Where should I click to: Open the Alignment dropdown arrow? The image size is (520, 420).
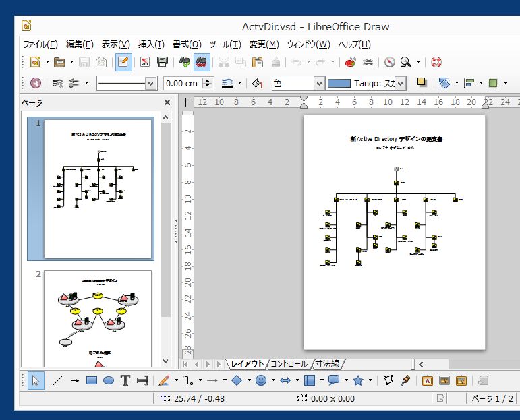pos(481,83)
